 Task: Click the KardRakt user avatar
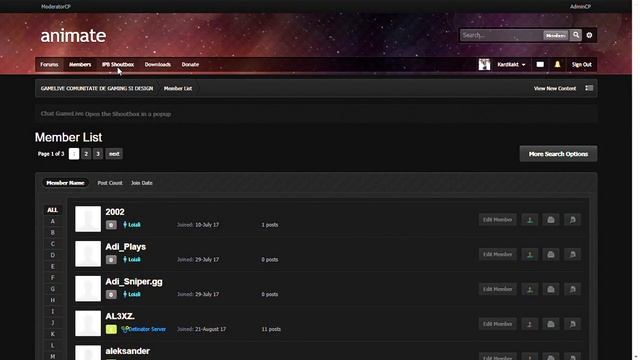coord(484,64)
